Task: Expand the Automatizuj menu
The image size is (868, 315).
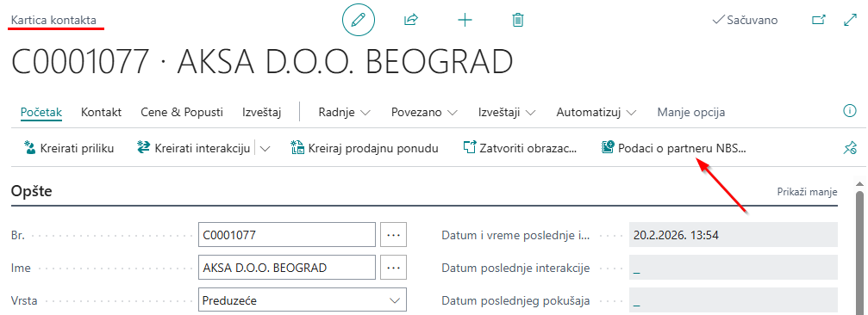Action: 596,112
